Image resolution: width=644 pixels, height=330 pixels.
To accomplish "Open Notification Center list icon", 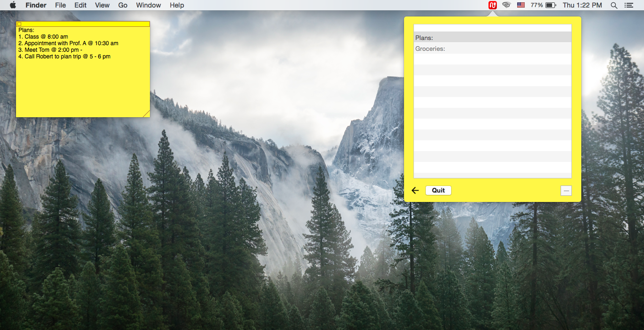I will point(628,5).
